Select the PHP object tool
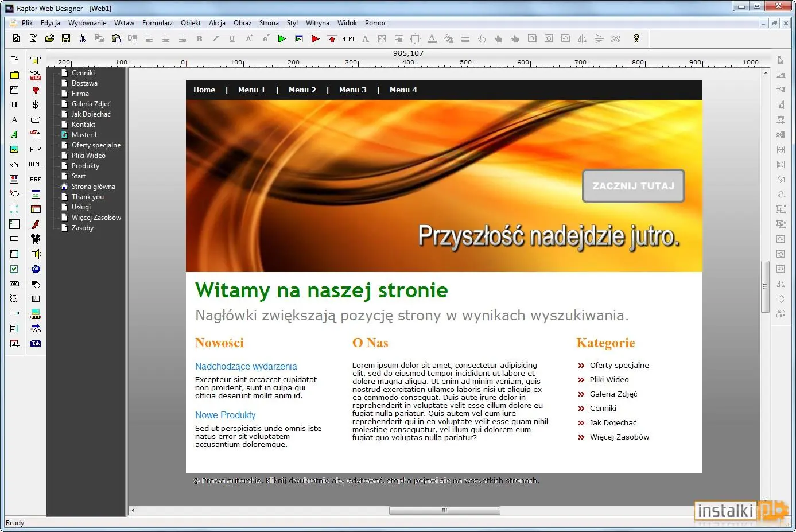Viewport: 796px width, 532px height. (36, 149)
